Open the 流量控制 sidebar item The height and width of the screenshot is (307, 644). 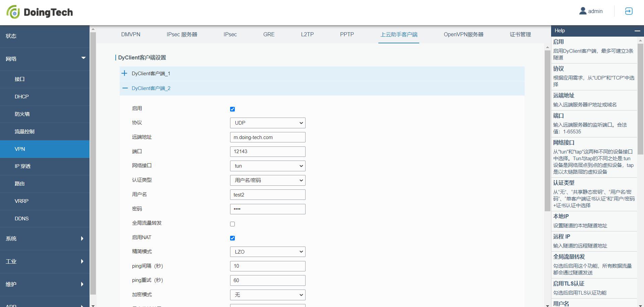45,132
